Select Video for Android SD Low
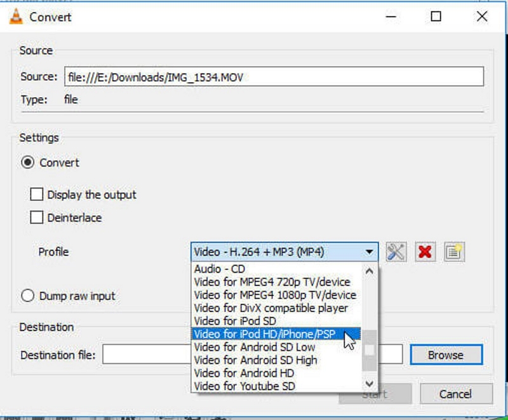 click(276, 347)
